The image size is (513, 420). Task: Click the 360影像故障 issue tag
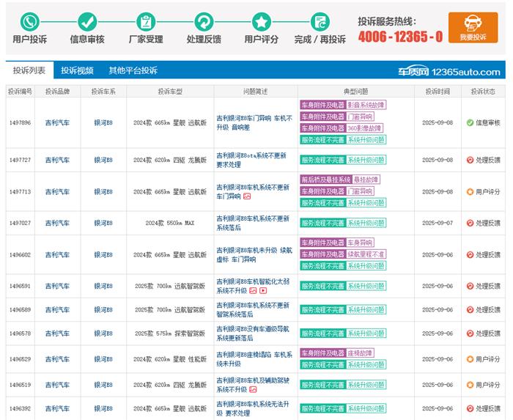tap(365, 128)
